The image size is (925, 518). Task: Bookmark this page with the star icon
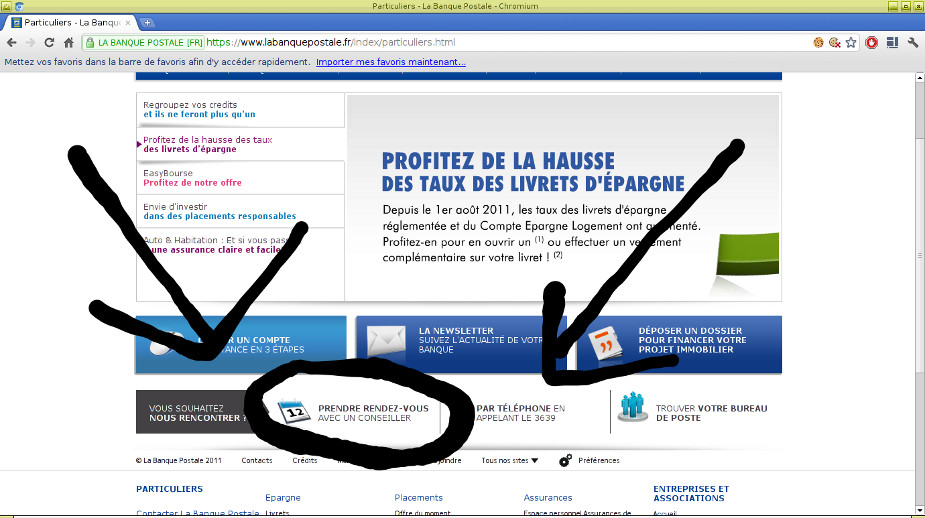(851, 42)
